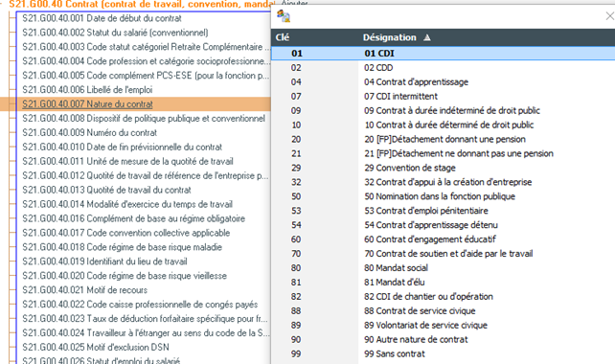Select 50 Nomination dans la fonction publique

(x=440, y=196)
